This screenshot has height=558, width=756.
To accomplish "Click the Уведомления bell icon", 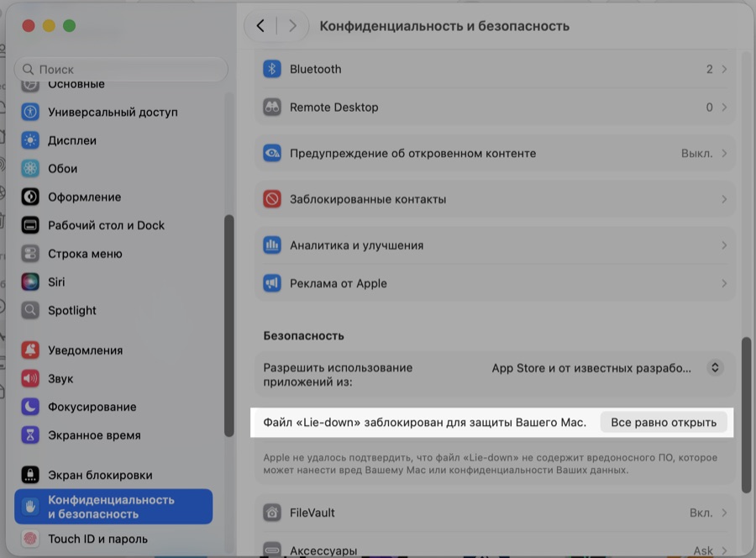I will pyautogui.click(x=30, y=350).
